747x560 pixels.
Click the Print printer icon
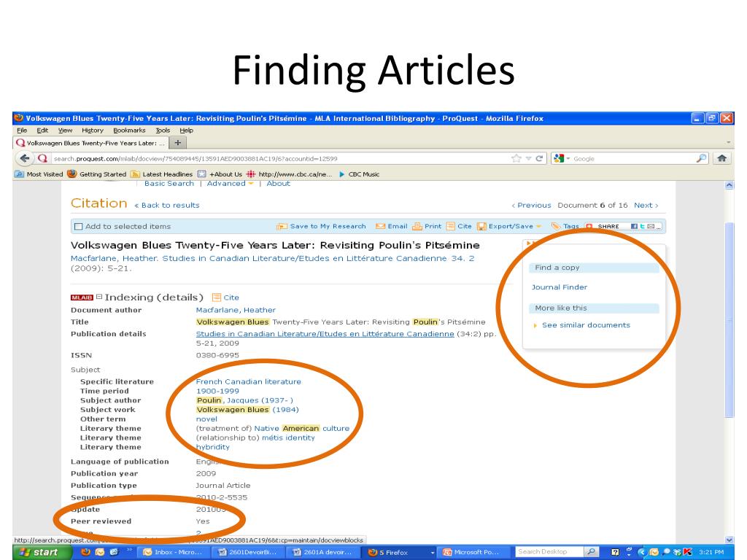pos(417,226)
